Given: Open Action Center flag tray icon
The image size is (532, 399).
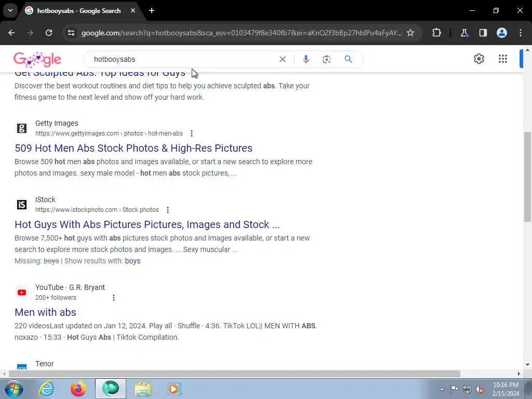Looking at the screenshot, I should pos(454,389).
